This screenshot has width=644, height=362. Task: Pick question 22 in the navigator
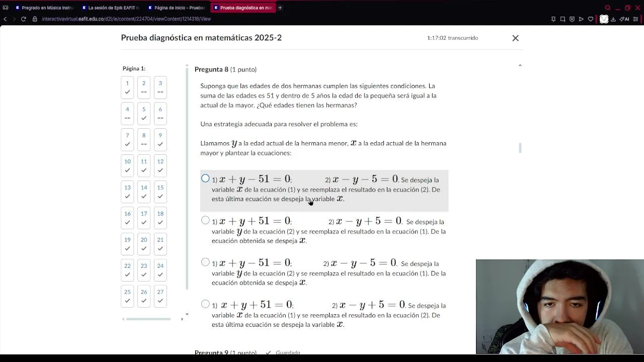point(127,270)
